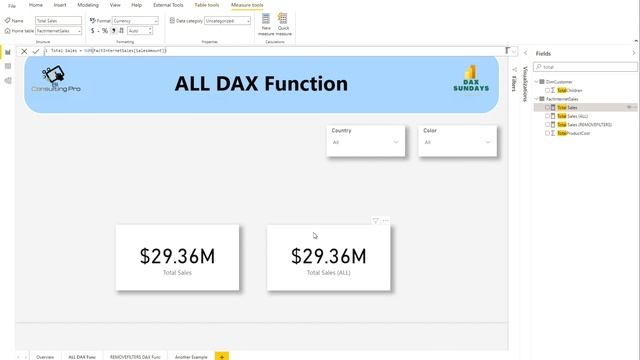The height and width of the screenshot is (360, 640).
Task: Click the FactInternetSales table icon
Action: pyautogui.click(x=542, y=99)
